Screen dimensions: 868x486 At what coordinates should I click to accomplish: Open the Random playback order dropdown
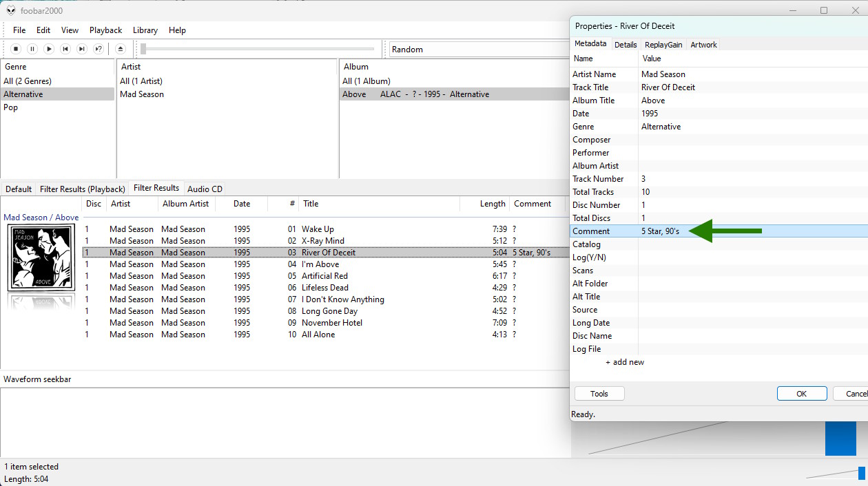point(479,50)
